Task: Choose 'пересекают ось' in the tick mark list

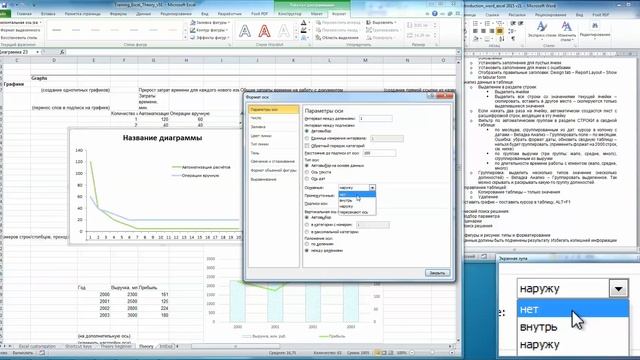Action: tap(357, 212)
